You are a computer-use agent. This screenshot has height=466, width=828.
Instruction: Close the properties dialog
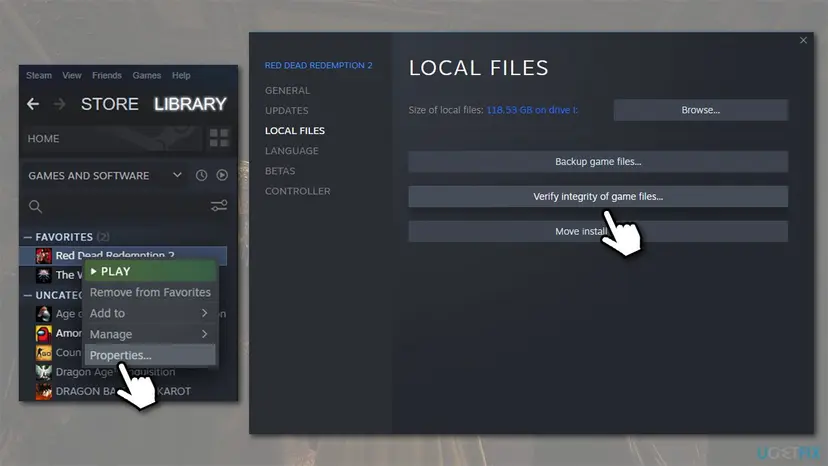point(803,40)
